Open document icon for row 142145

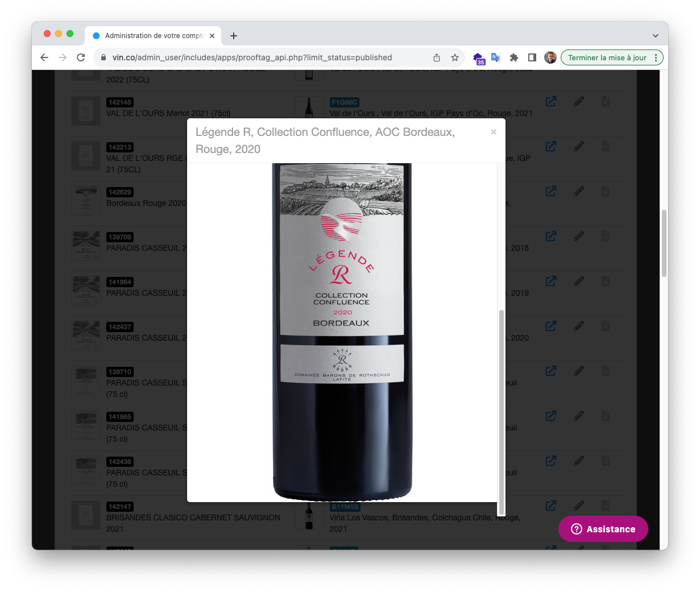[x=606, y=101]
